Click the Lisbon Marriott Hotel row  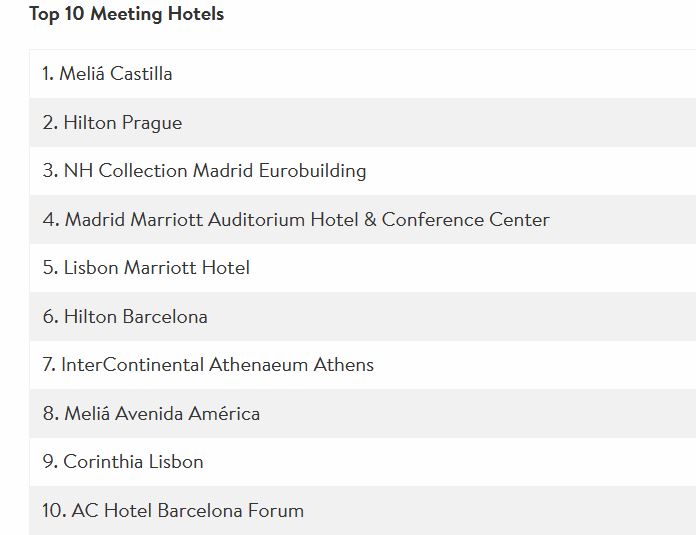click(363, 268)
